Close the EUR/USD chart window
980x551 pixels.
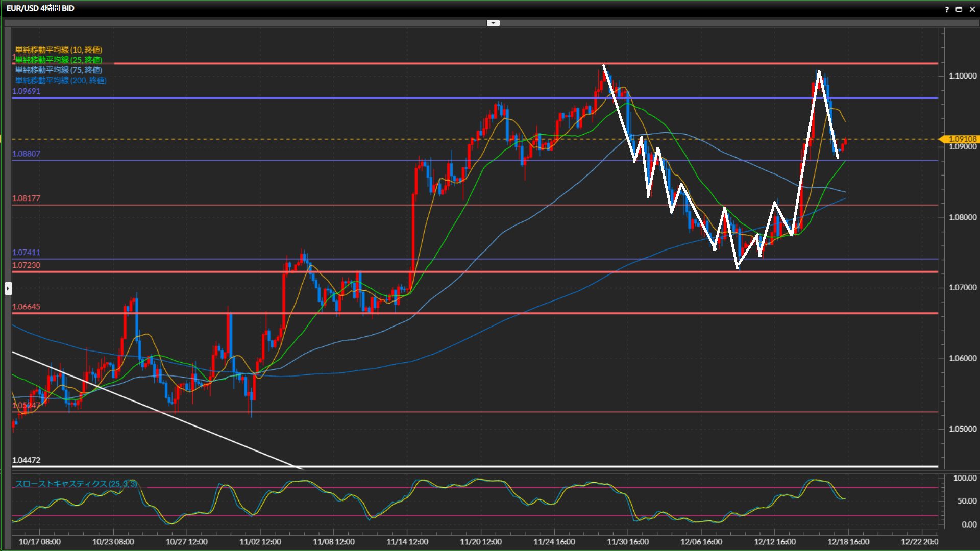[972, 9]
